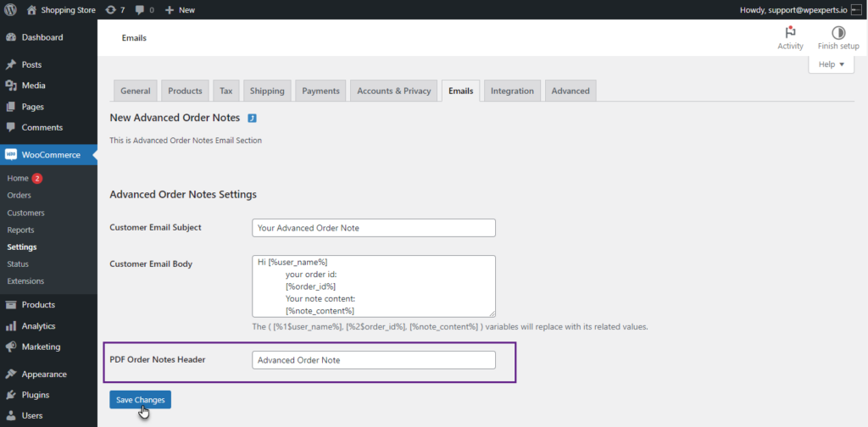Screen dimensions: 868x427
Task: Open the Users sidebar menu
Action: click(32, 415)
